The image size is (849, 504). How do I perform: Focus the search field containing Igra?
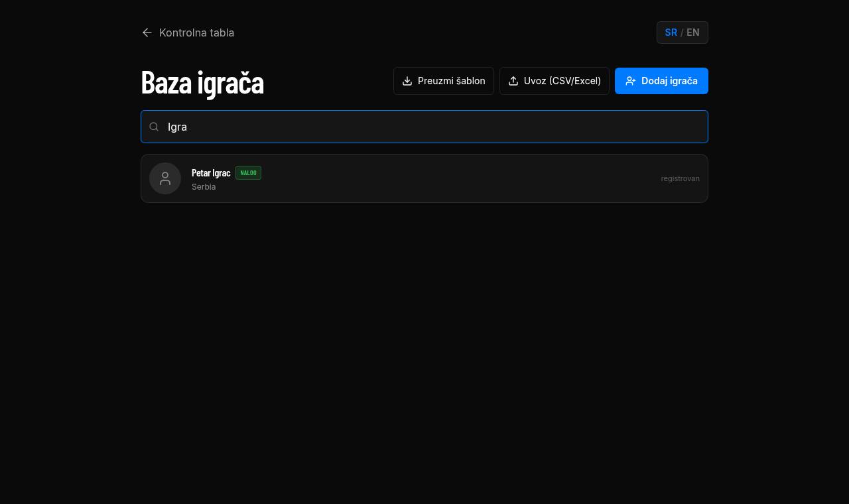click(424, 127)
